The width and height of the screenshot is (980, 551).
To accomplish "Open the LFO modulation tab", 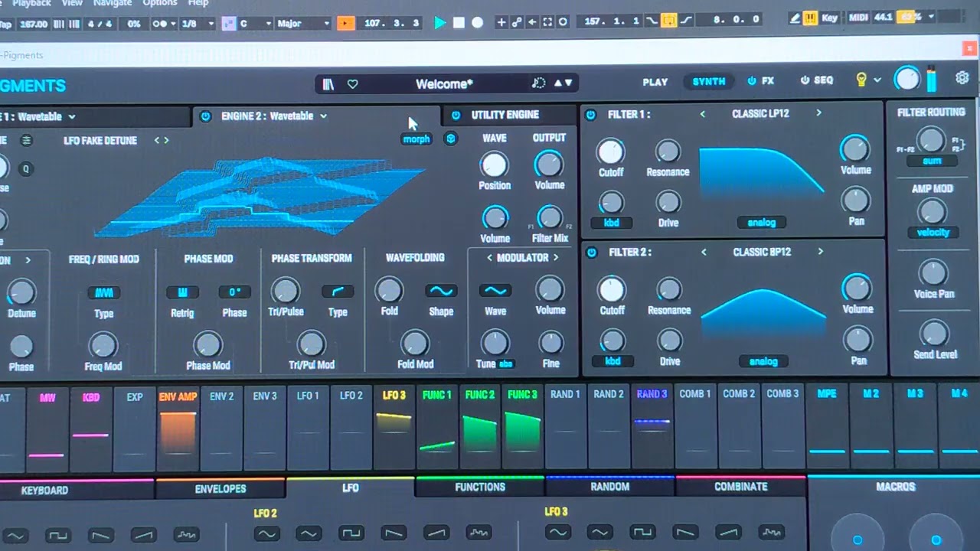I will pos(351,487).
